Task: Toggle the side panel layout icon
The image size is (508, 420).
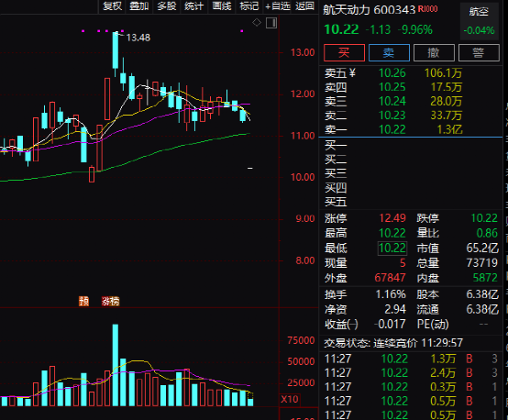Action: pyautogui.click(x=271, y=23)
